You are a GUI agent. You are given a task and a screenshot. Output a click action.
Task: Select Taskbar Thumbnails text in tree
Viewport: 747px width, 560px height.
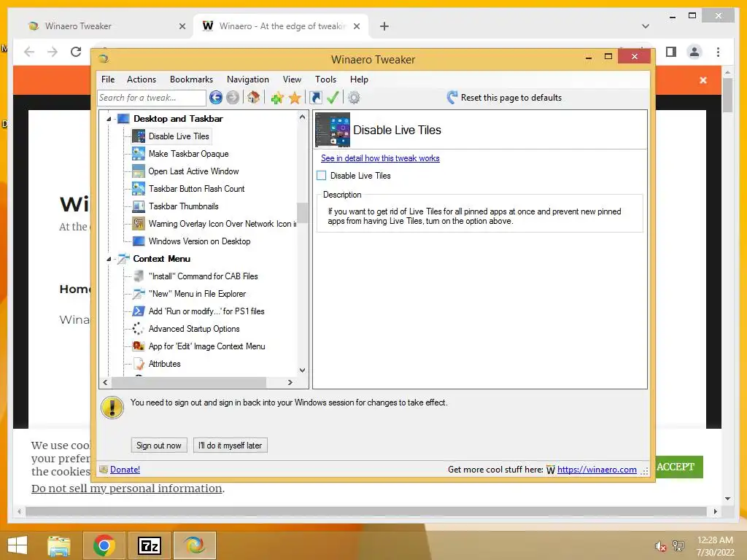183,206
